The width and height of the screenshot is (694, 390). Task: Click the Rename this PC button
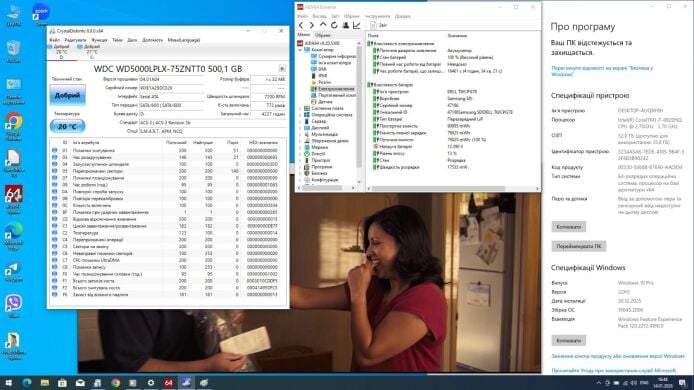(x=578, y=246)
